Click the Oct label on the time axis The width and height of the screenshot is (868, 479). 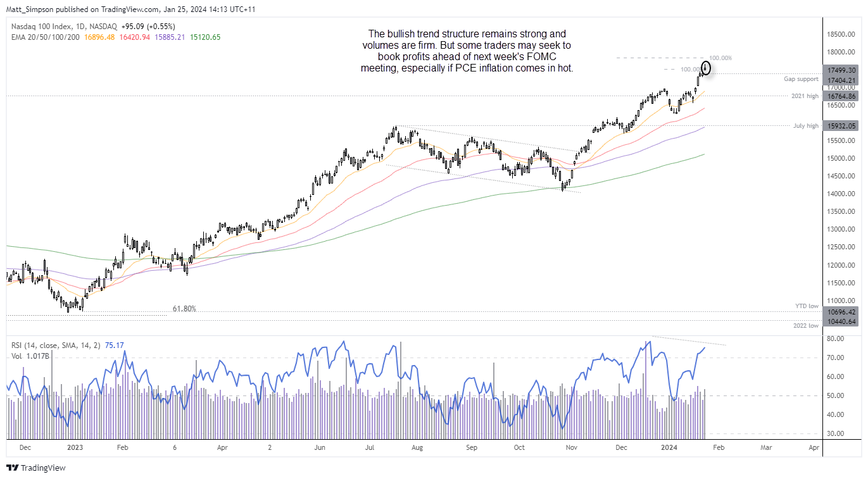click(519, 447)
